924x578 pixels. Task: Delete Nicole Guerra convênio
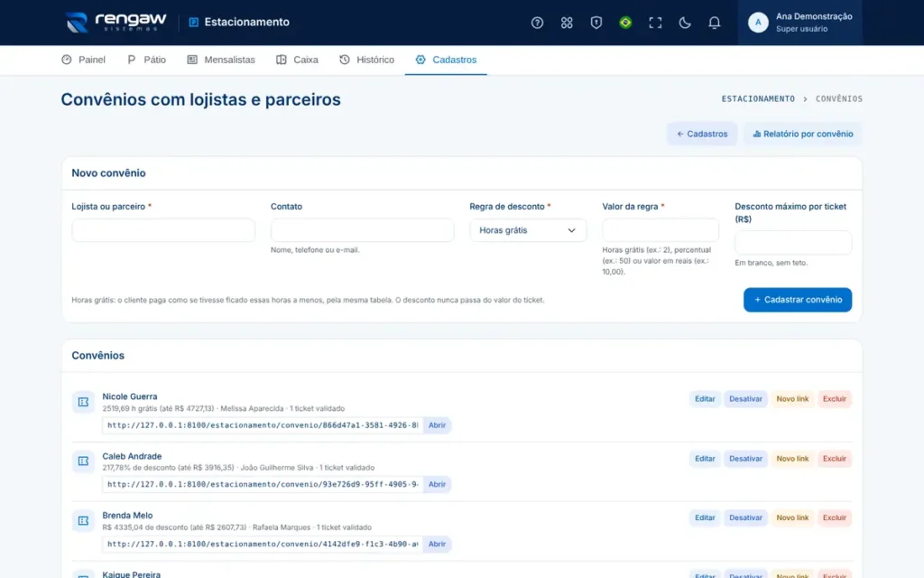pos(835,398)
